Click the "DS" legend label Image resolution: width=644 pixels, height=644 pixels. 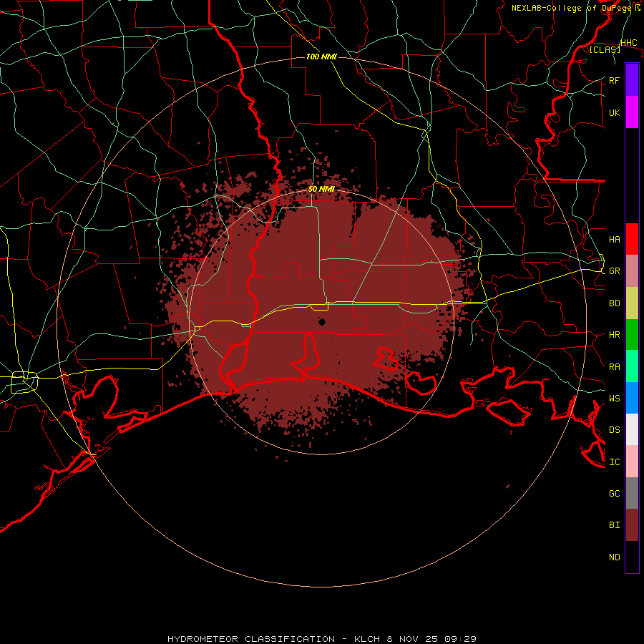(614, 429)
